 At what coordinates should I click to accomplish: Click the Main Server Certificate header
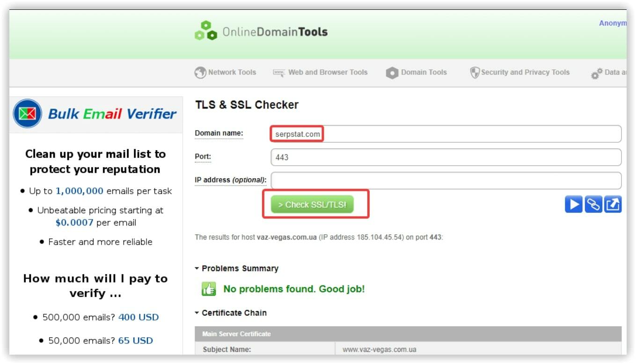click(408, 334)
